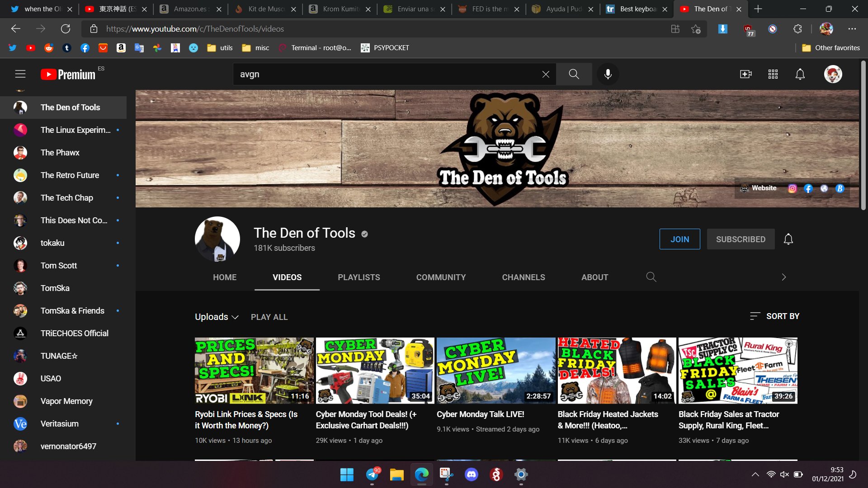Click the PLAY ALL link

coord(269,317)
